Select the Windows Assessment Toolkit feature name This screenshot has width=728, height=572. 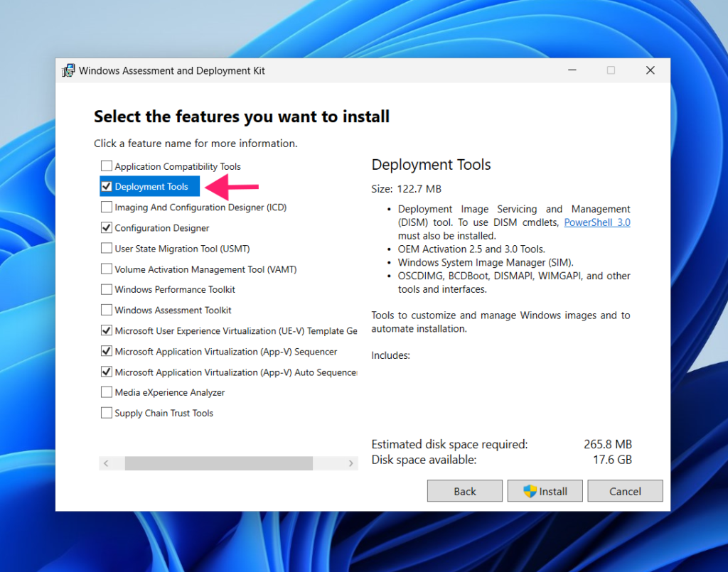[x=173, y=311]
